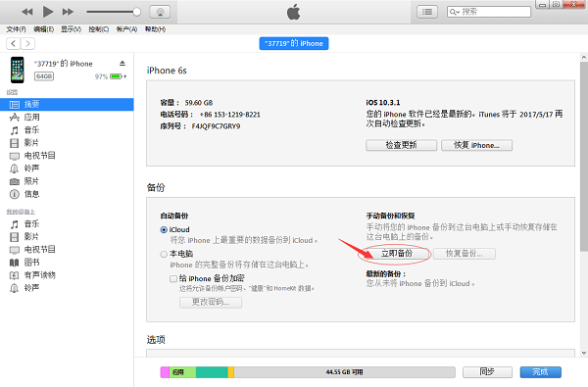Click the iPhone device thumbnail in sidebar
The width and height of the screenshot is (588, 387).
click(18, 70)
